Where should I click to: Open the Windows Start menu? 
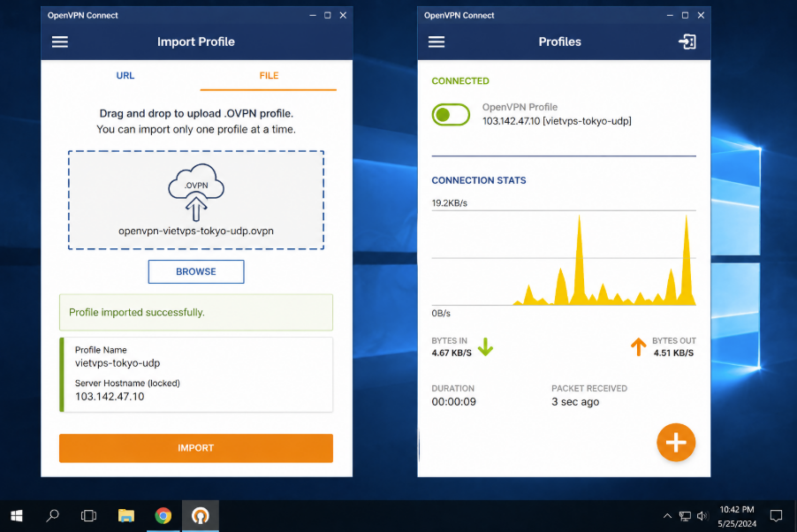(16, 516)
